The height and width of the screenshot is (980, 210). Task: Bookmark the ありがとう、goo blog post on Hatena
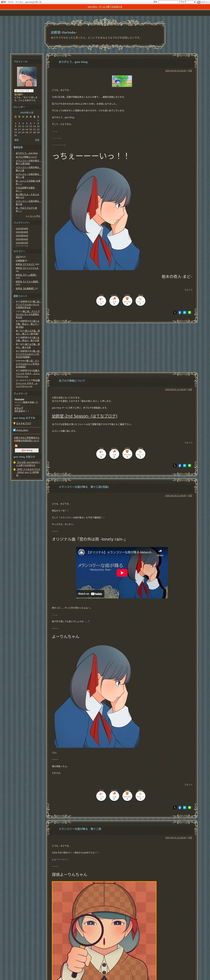184,312
